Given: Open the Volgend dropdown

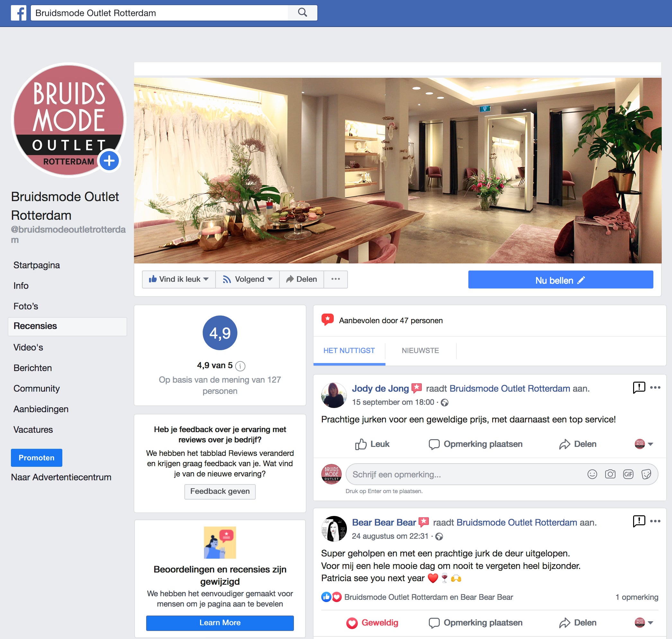Looking at the screenshot, I should (248, 279).
